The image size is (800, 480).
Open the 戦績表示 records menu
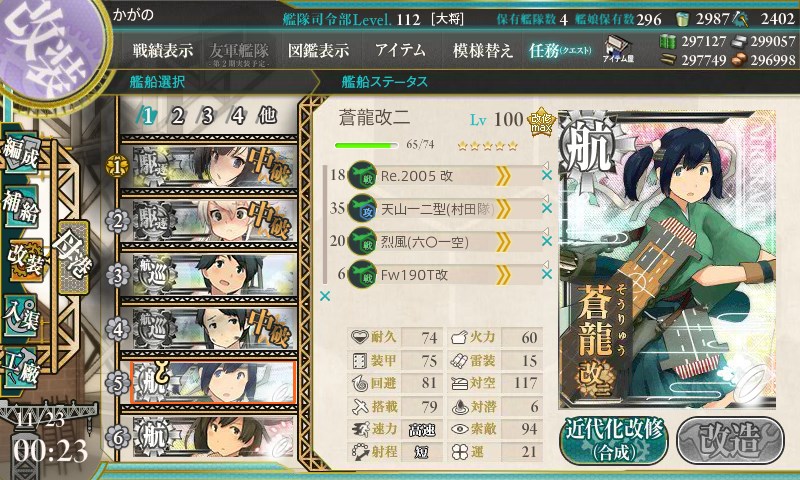click(163, 50)
